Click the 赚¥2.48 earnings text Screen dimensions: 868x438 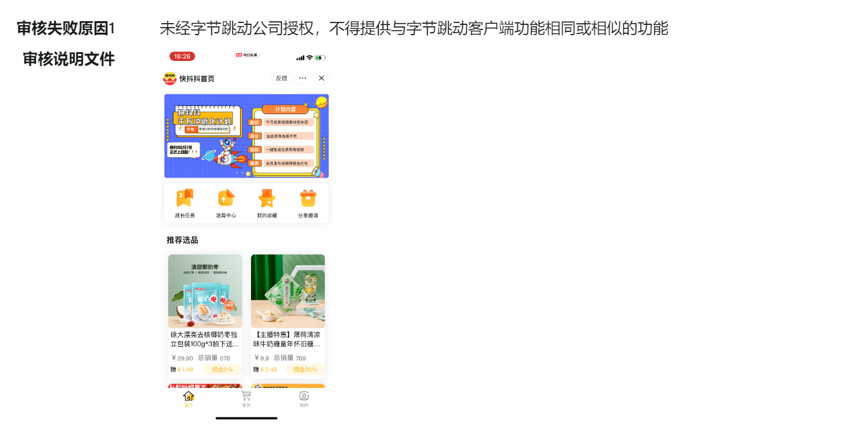[x=265, y=369]
